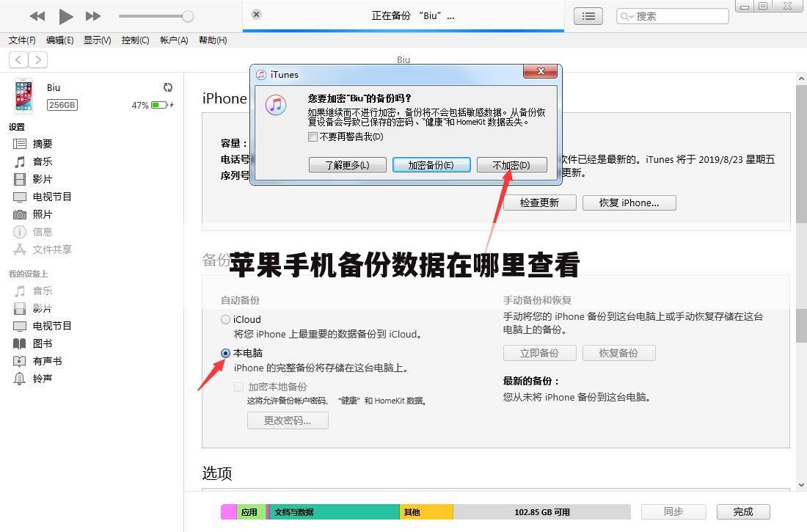Open the list view menu in toolbar
The image size is (807, 532).
point(588,15)
